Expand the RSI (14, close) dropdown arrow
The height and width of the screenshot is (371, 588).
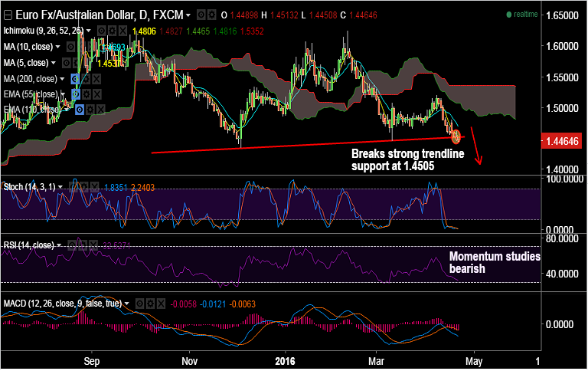pos(59,245)
